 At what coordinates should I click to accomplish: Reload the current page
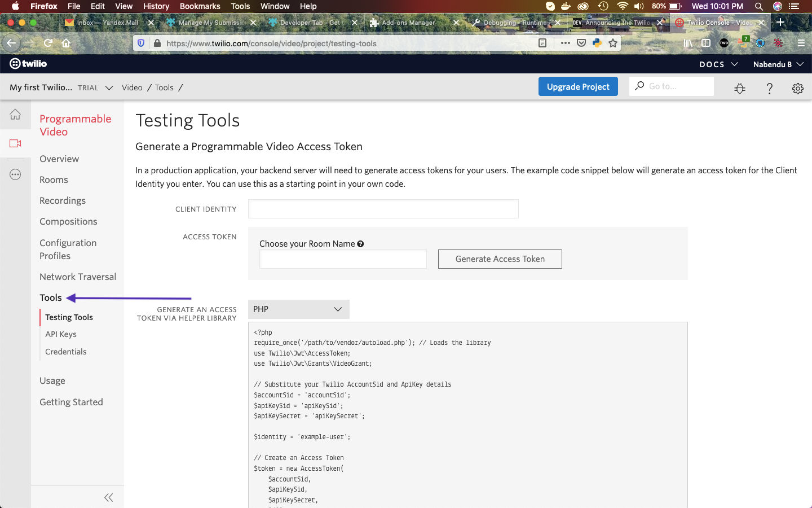(x=48, y=43)
